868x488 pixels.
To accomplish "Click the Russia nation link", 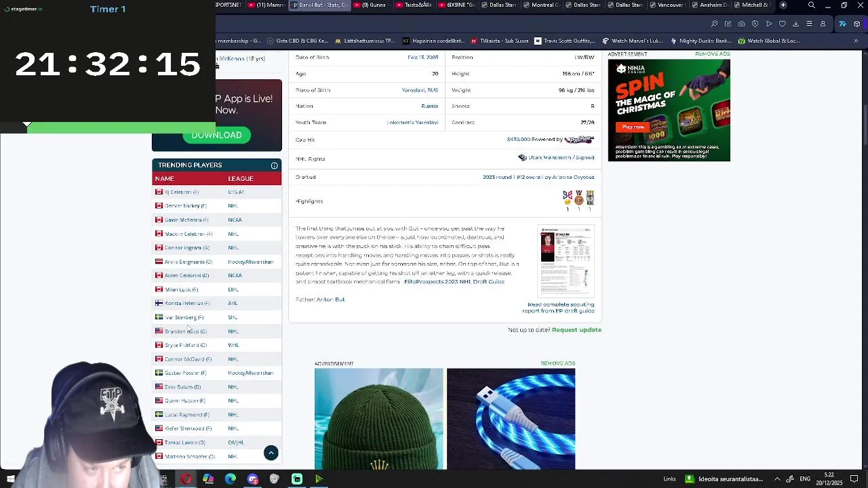I will click(429, 106).
